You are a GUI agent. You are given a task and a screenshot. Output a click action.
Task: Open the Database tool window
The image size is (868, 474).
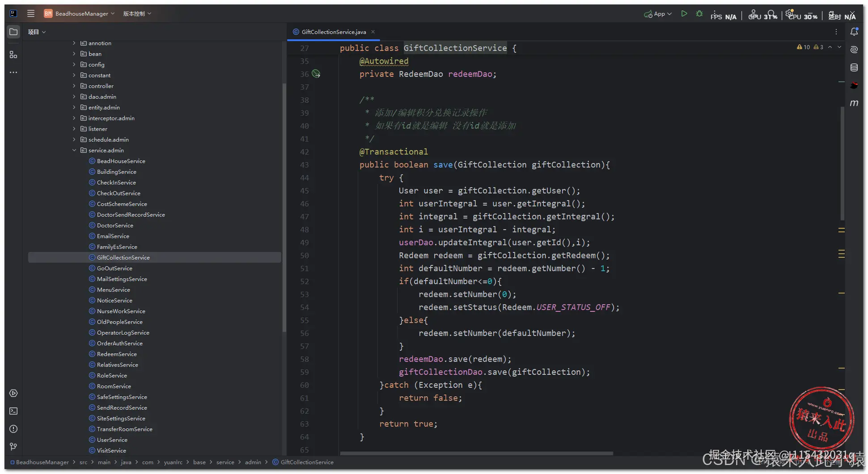[x=854, y=67]
